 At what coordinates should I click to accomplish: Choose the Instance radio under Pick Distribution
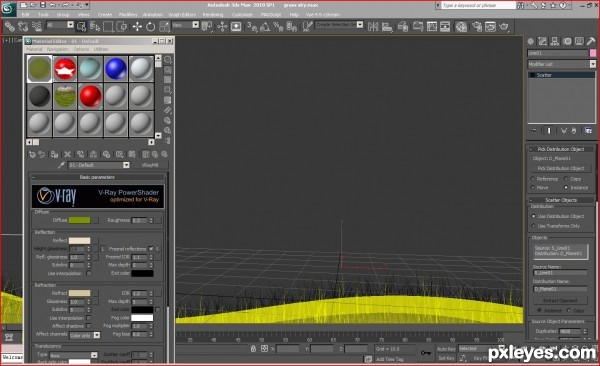[x=566, y=188]
